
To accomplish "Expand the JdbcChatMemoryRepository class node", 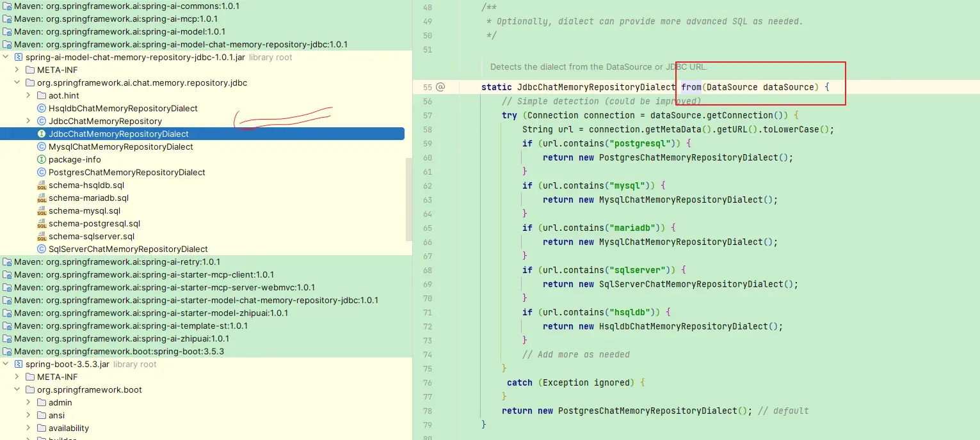I will (x=28, y=122).
